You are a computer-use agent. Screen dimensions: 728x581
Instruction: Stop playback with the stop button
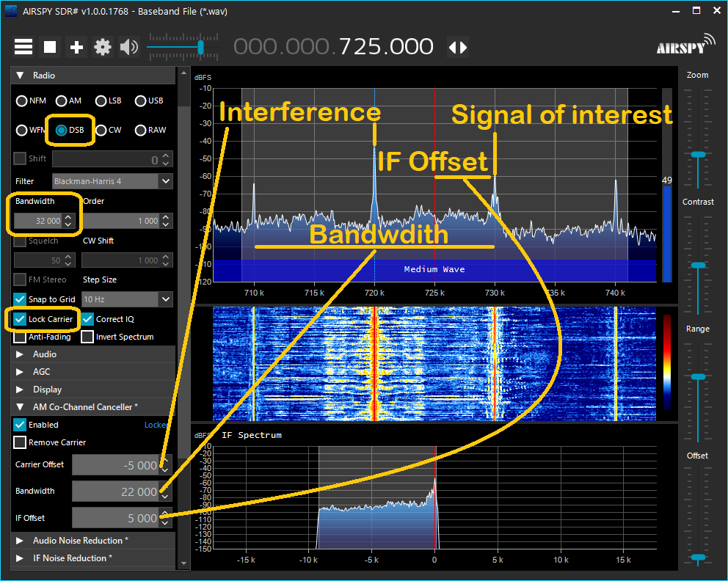coord(50,47)
